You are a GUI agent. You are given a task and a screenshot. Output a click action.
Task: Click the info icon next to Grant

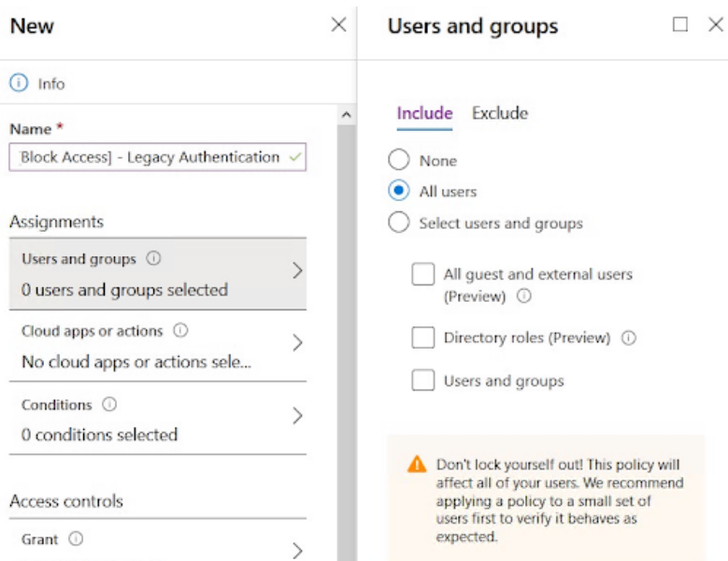76,539
